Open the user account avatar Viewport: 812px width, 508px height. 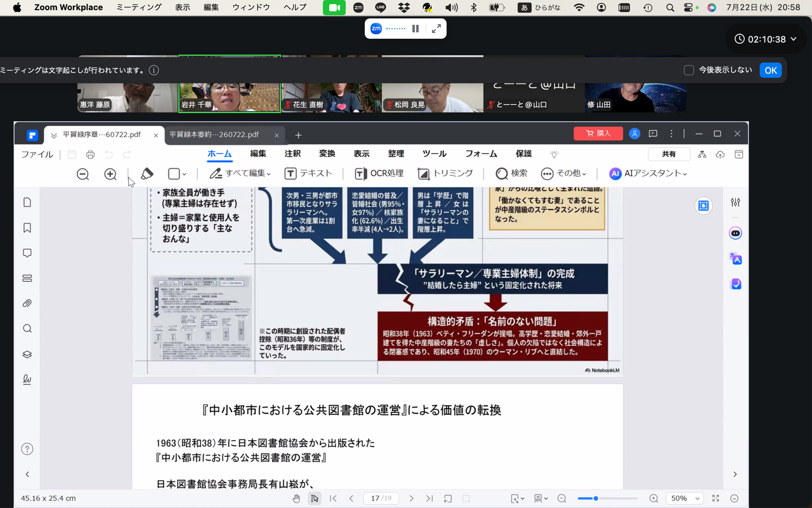[634, 133]
